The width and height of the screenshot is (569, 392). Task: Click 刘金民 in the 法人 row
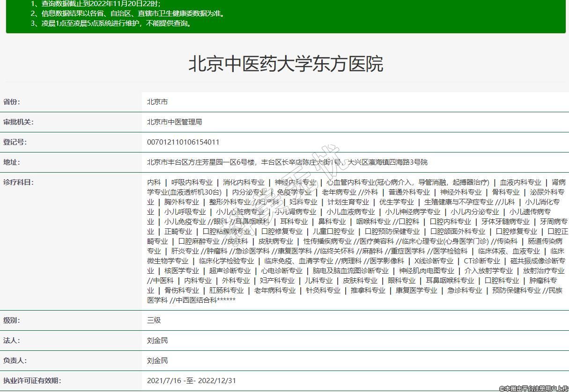tap(157, 341)
